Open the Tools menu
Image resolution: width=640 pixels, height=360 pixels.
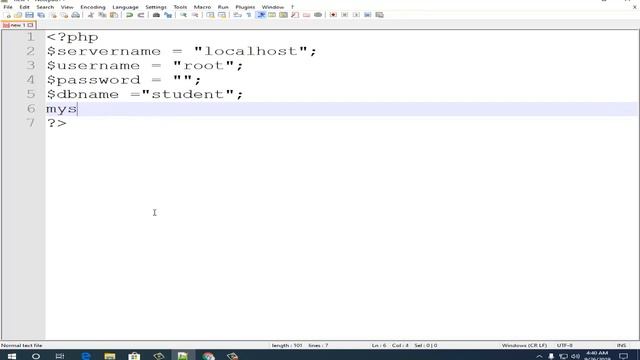180,7
